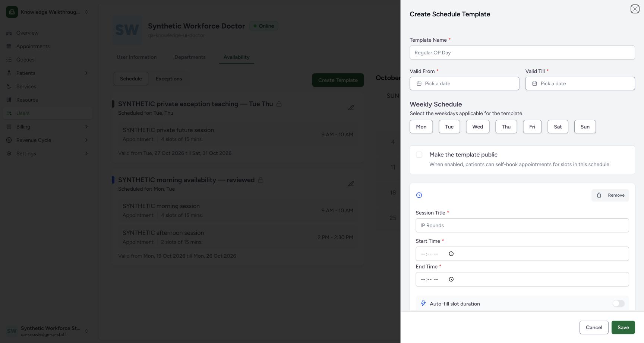Click the lock icon beside morning availability
The height and width of the screenshot is (343, 644).
pyautogui.click(x=261, y=180)
